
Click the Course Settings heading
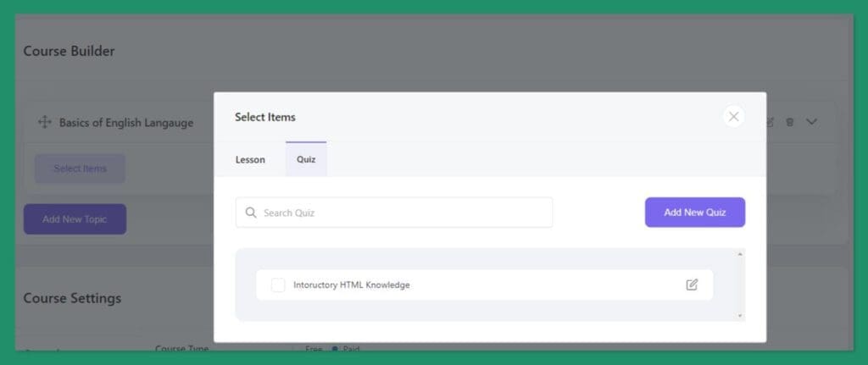click(72, 298)
